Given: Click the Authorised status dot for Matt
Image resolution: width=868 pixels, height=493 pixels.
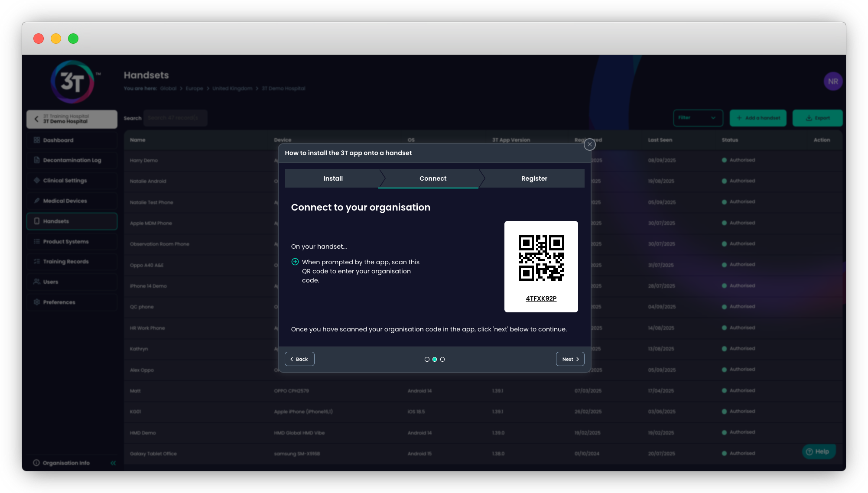Looking at the screenshot, I should [724, 391].
